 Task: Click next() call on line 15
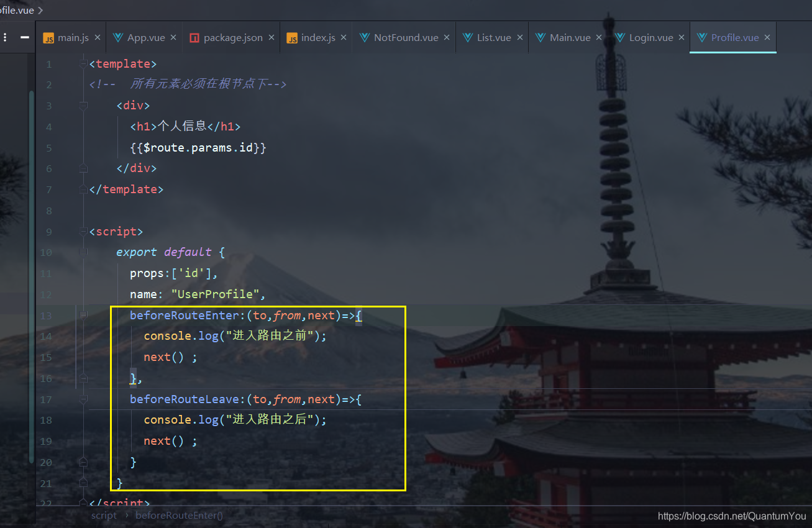point(164,357)
